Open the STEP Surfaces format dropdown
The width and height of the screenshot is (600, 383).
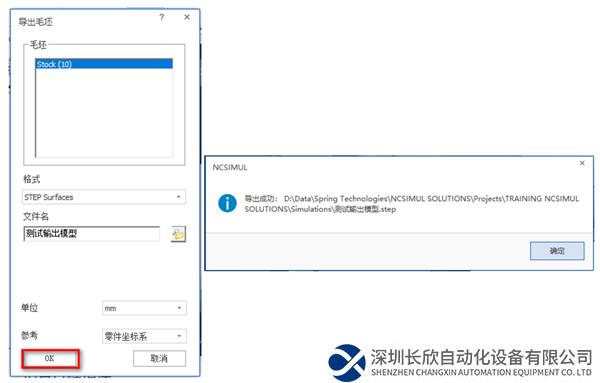[x=104, y=197]
